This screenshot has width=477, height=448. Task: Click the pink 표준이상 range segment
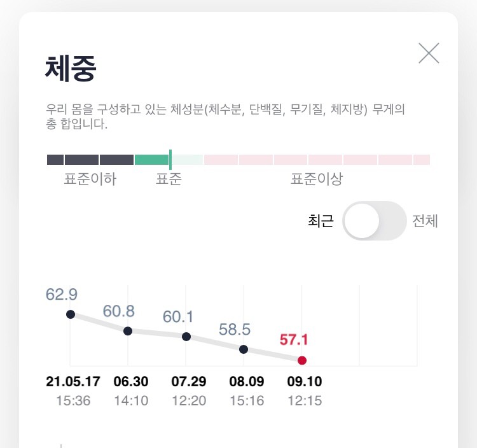[317, 160]
